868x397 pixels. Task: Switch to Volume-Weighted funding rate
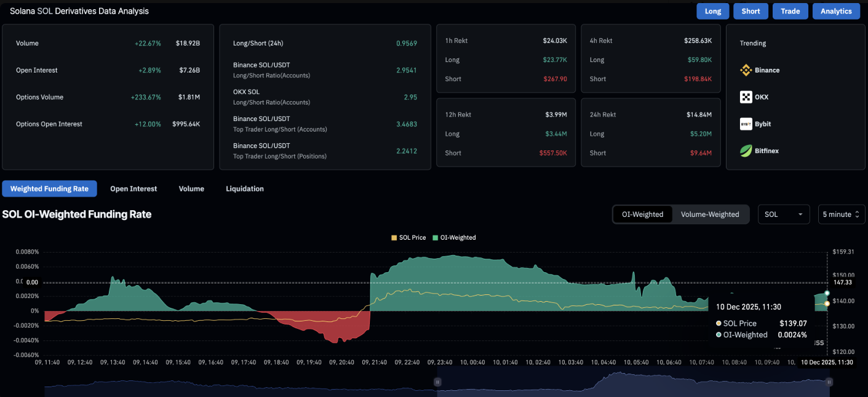pyautogui.click(x=710, y=214)
